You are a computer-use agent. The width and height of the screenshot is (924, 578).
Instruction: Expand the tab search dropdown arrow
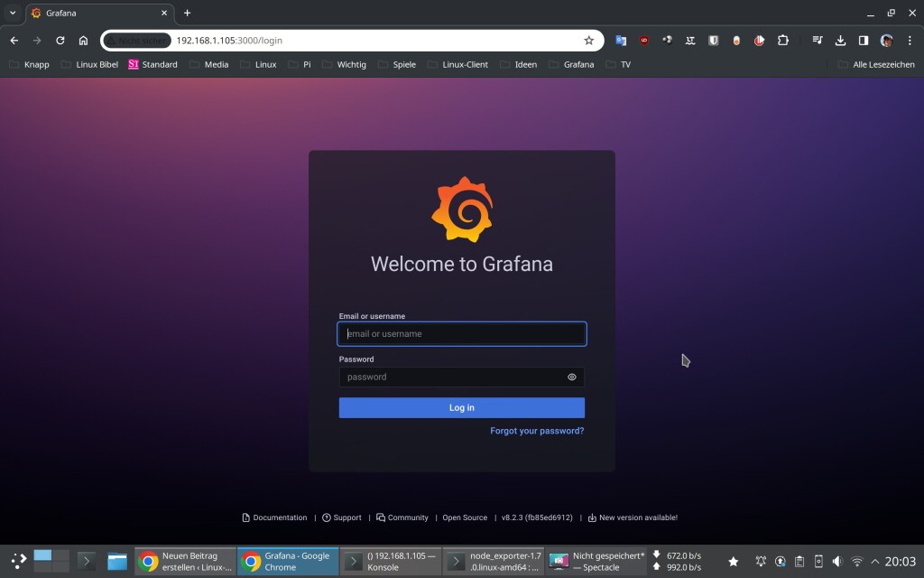point(13,13)
